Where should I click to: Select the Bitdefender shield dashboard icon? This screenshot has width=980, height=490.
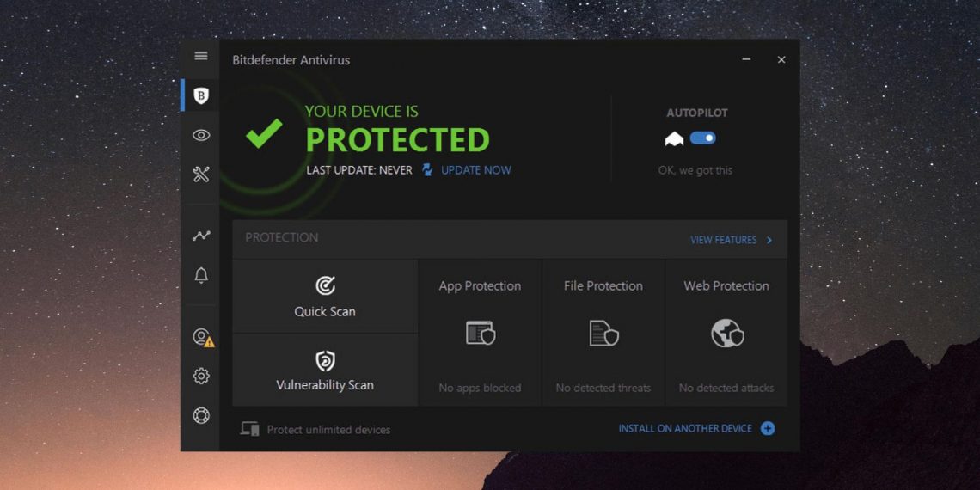click(201, 95)
